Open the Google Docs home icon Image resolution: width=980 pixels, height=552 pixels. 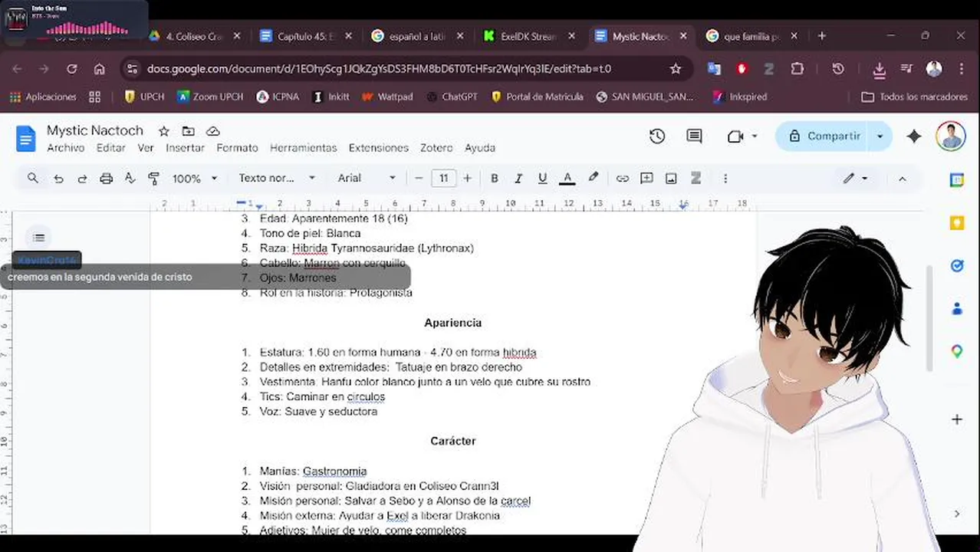(26, 138)
